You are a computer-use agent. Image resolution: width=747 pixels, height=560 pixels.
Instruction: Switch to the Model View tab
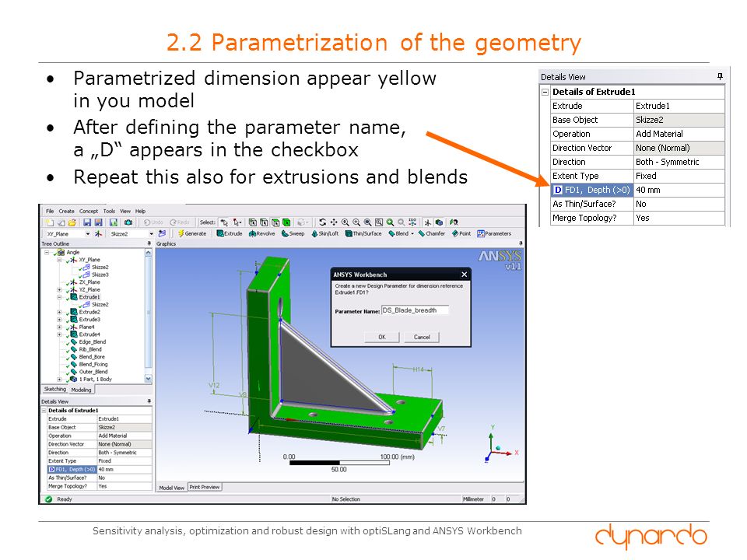[x=171, y=488]
